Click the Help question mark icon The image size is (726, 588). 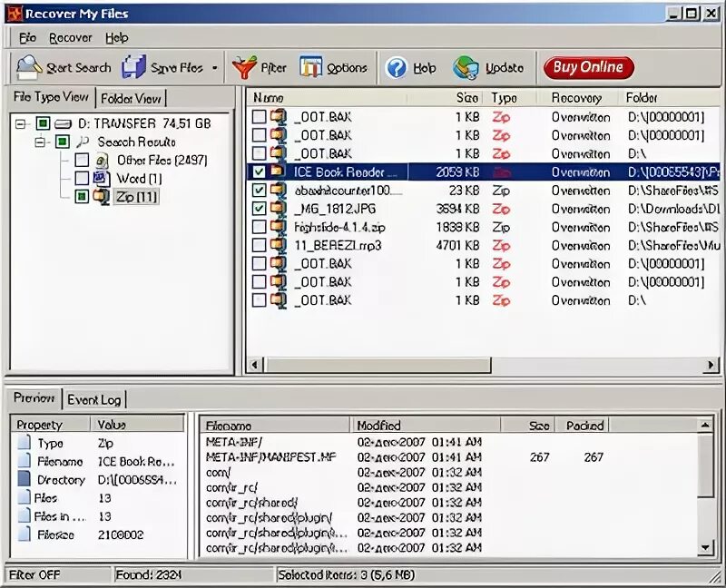(396, 67)
